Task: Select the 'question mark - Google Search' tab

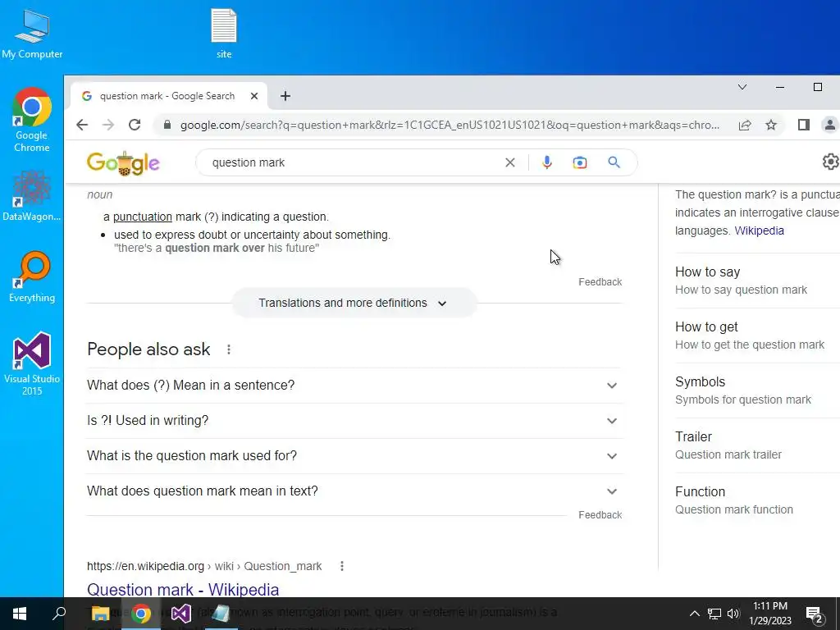Action: (167, 96)
